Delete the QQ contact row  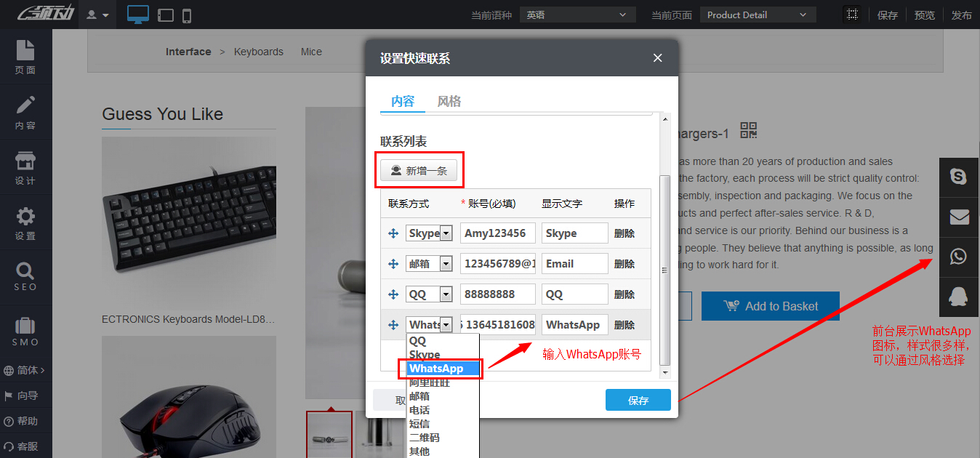[x=624, y=294]
